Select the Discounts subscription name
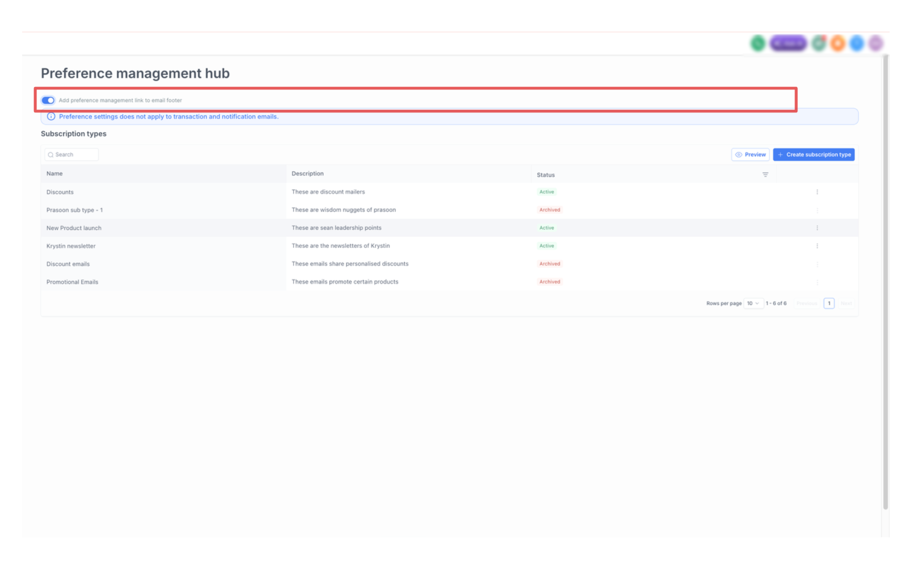 point(60,192)
